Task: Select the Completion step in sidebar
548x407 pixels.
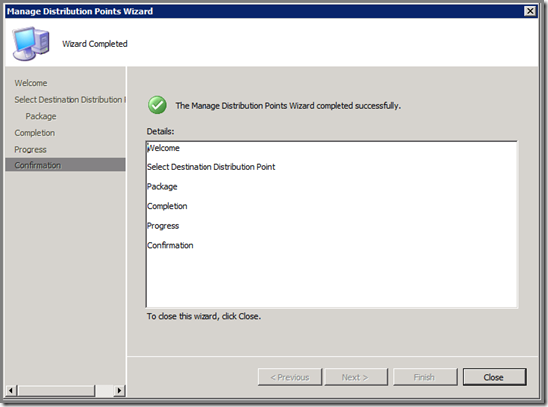Action: coord(35,133)
